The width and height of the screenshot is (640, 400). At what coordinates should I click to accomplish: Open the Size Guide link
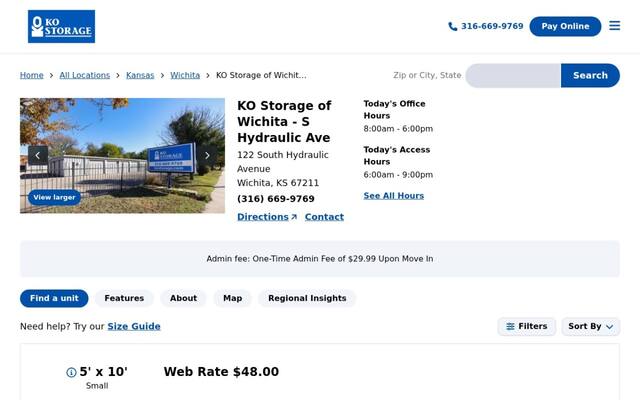click(134, 327)
